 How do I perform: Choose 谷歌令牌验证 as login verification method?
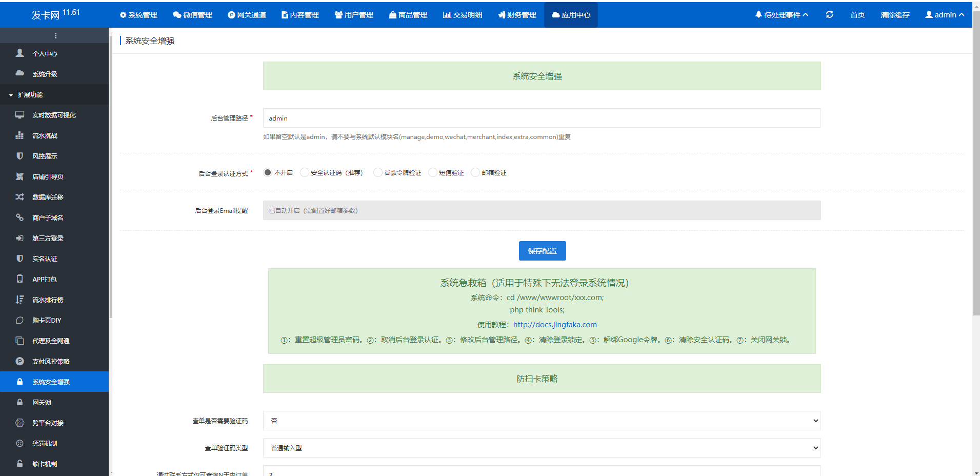tap(378, 172)
